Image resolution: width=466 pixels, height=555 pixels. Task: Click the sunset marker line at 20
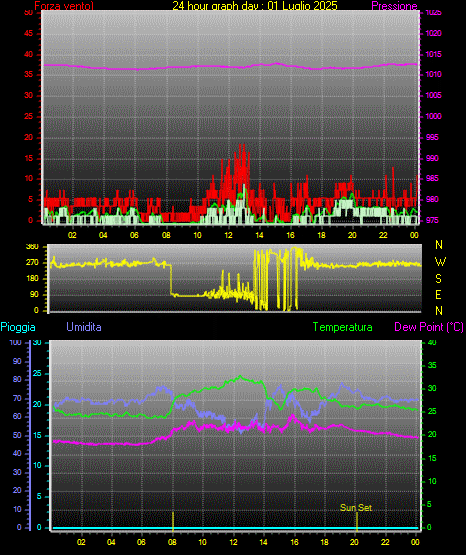pos(357,521)
